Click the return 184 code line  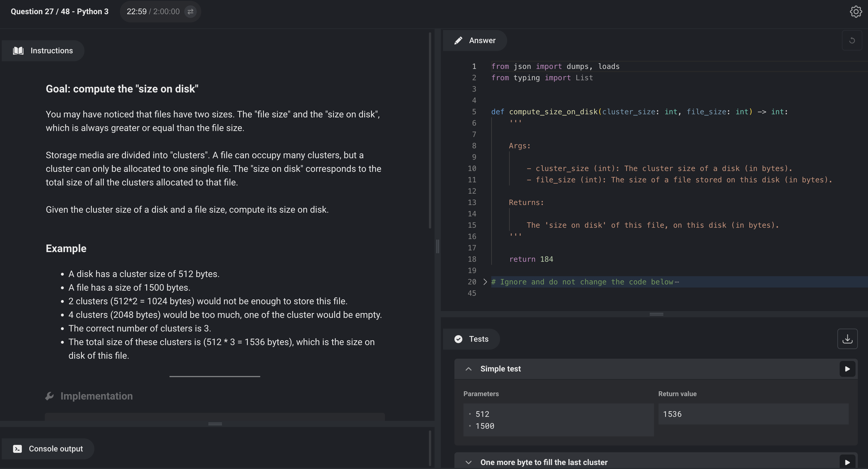(x=531, y=259)
